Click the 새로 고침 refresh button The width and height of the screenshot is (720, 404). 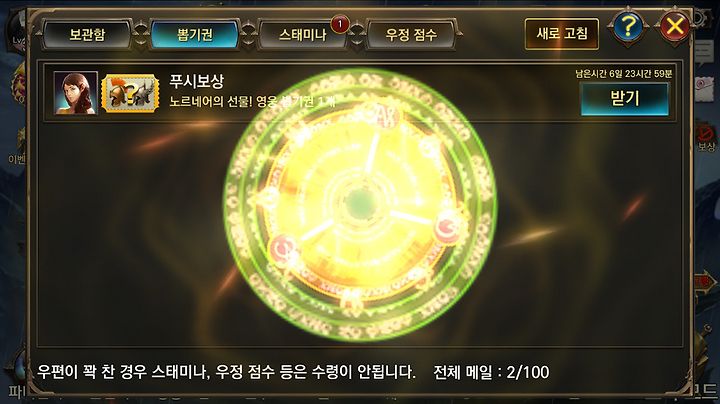point(562,34)
